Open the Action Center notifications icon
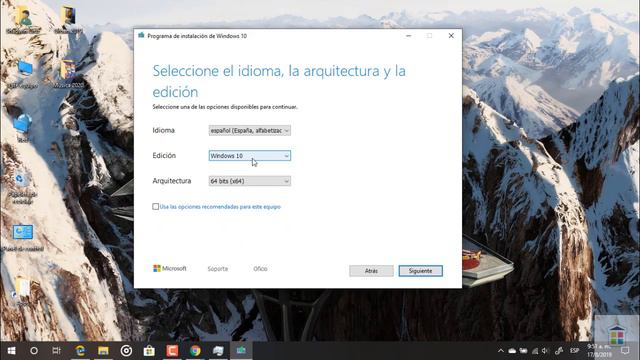Image resolution: width=640 pixels, height=360 pixels. click(x=625, y=351)
